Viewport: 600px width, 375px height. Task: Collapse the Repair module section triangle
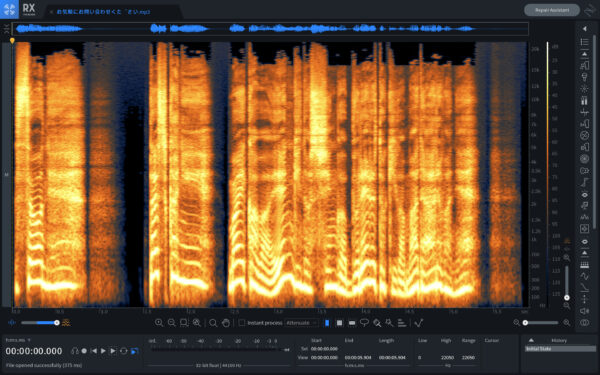pyautogui.click(x=584, y=54)
